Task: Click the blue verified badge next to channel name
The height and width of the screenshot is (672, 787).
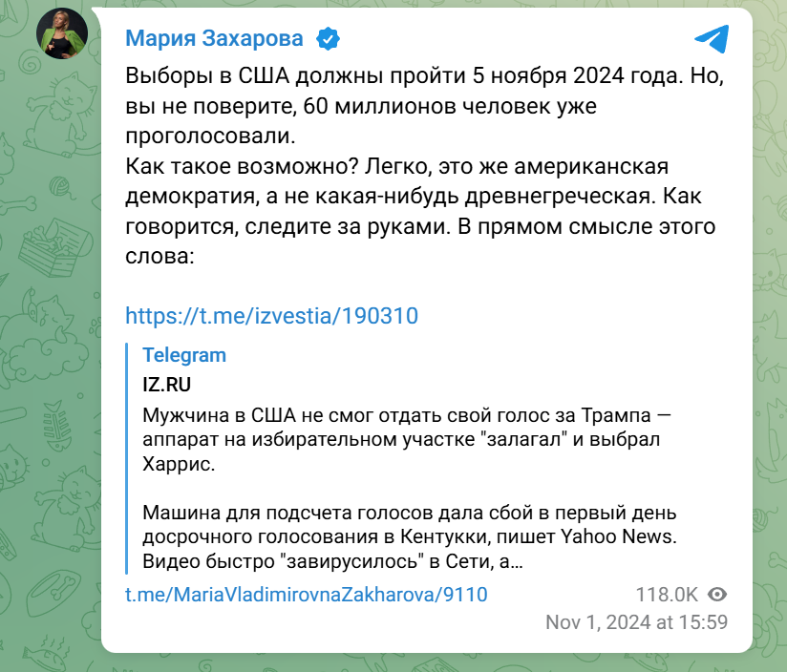Action: [328, 38]
